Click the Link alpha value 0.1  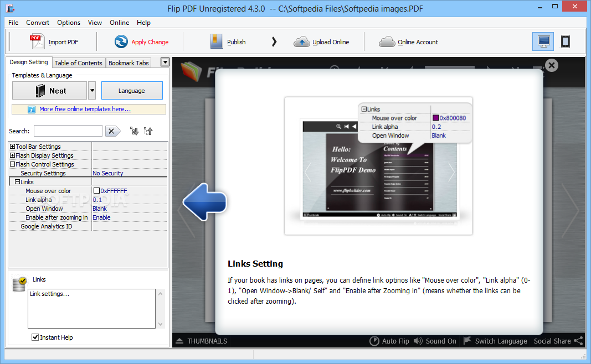[97, 200]
